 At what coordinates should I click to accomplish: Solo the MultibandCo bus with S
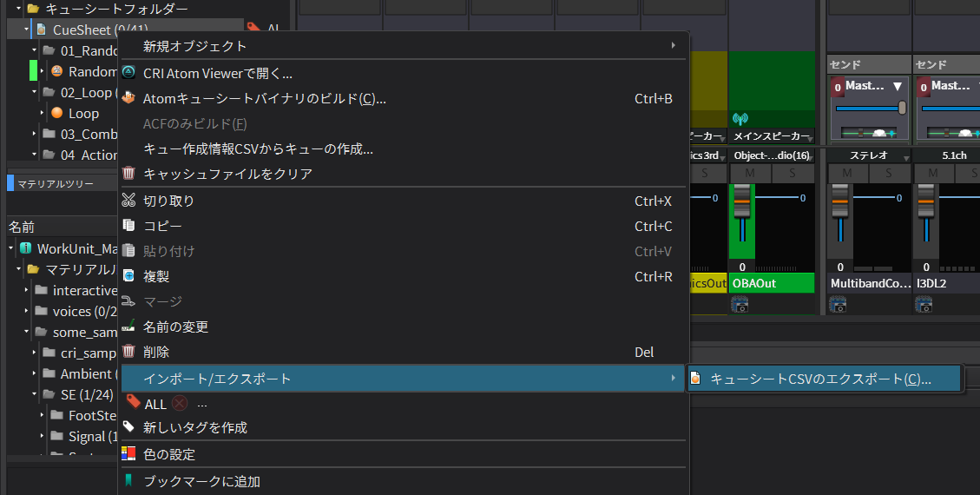pyautogui.click(x=889, y=173)
